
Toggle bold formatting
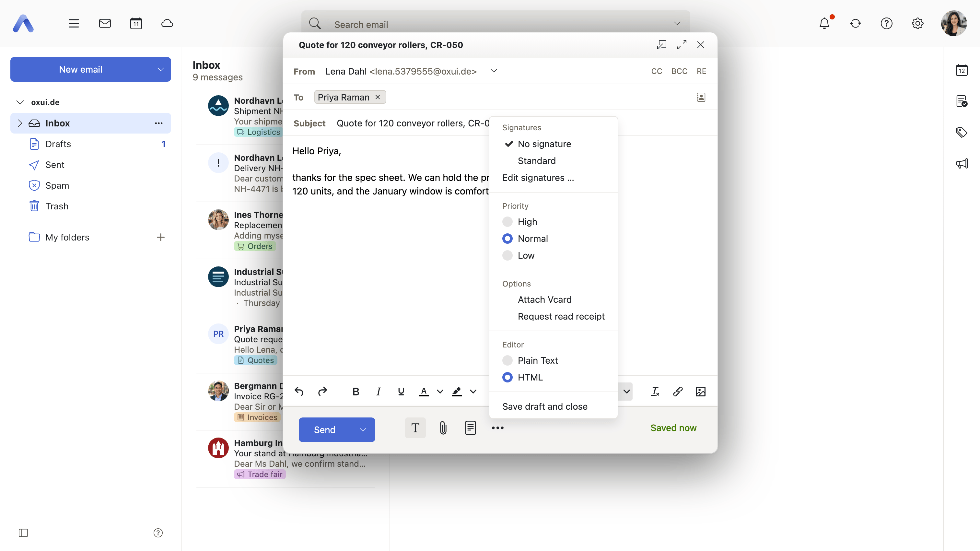pyautogui.click(x=356, y=392)
